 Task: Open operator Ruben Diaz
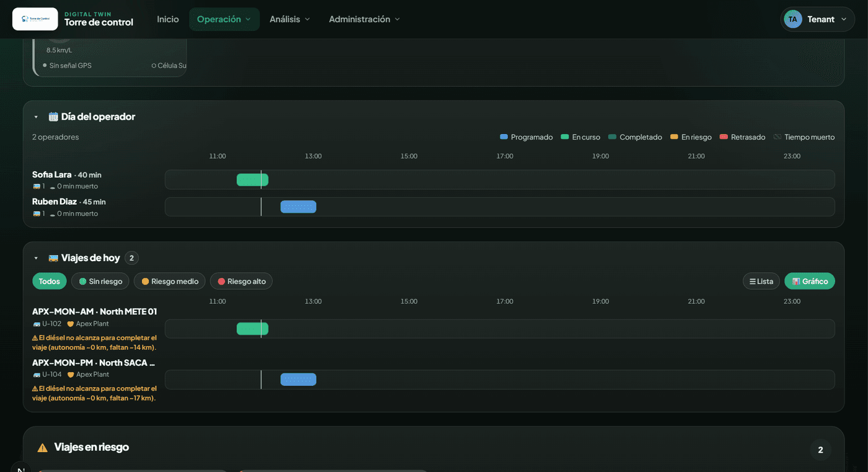(55, 202)
